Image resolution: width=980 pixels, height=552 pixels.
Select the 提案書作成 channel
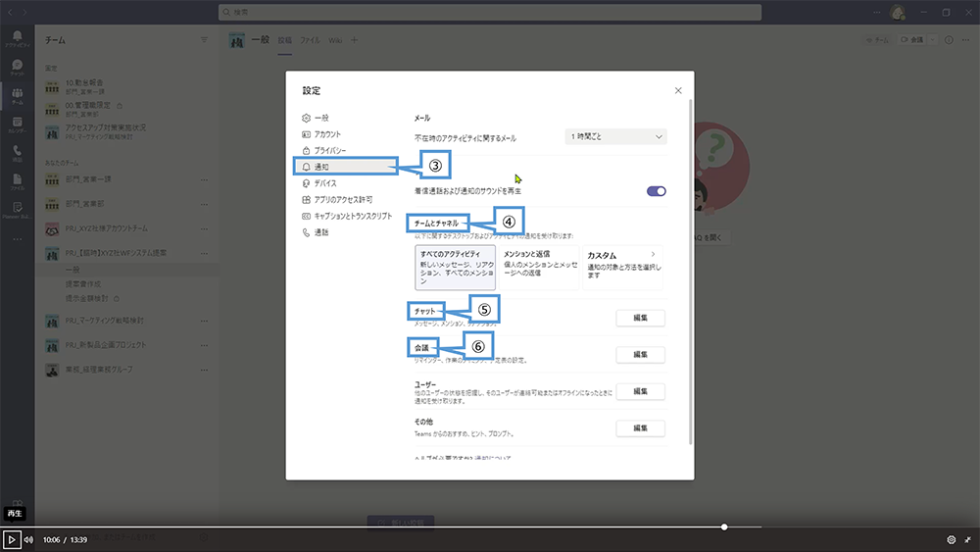pyautogui.click(x=83, y=283)
